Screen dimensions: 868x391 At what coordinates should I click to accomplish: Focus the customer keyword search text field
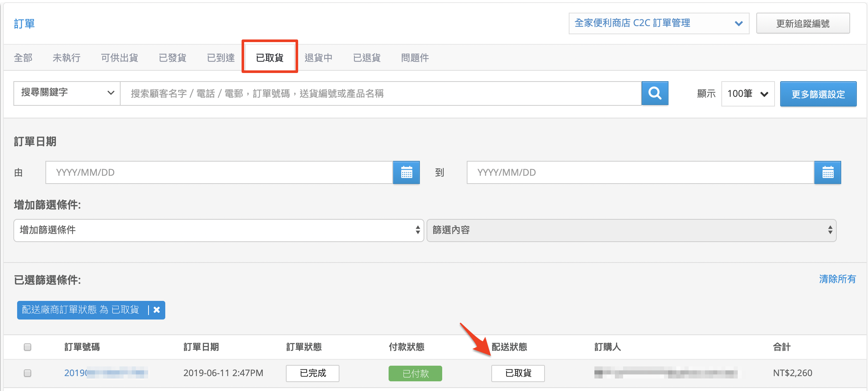tap(381, 93)
